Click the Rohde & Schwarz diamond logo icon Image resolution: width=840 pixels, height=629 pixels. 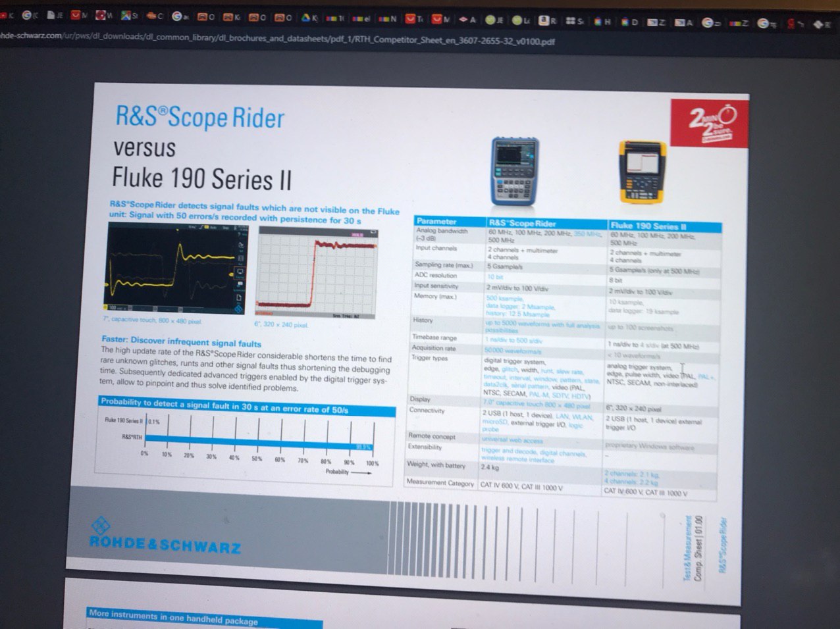coord(100,526)
